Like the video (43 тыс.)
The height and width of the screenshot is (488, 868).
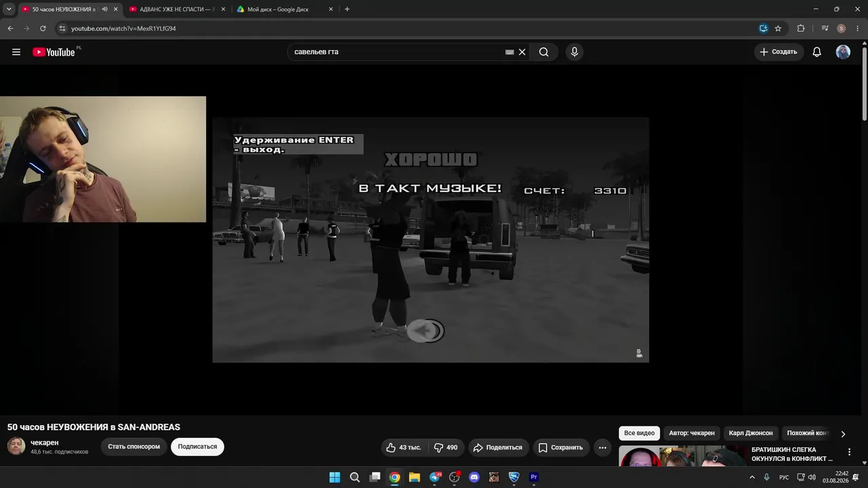tap(403, 447)
